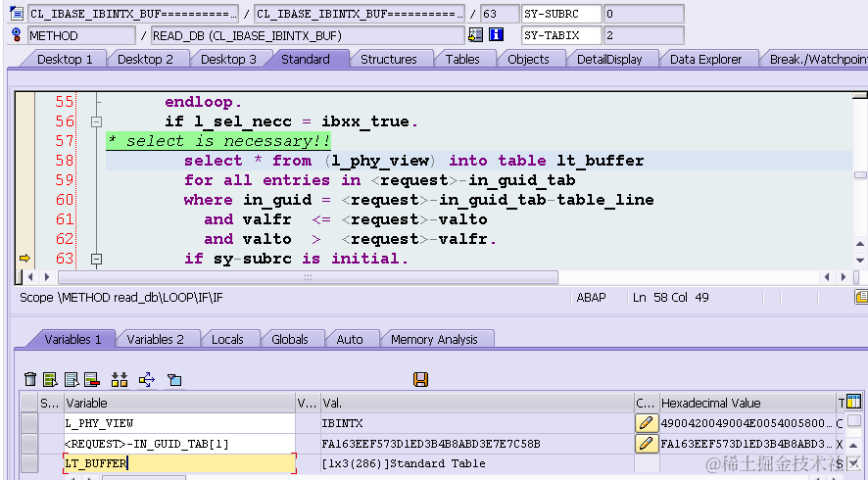
Task: Click the two-yellow-boxes toolbar icon
Action: (x=119, y=379)
